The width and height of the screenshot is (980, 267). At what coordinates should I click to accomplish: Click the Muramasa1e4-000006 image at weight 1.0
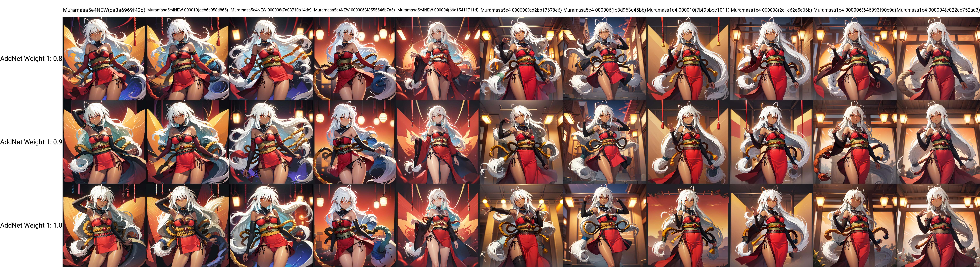[855, 225]
